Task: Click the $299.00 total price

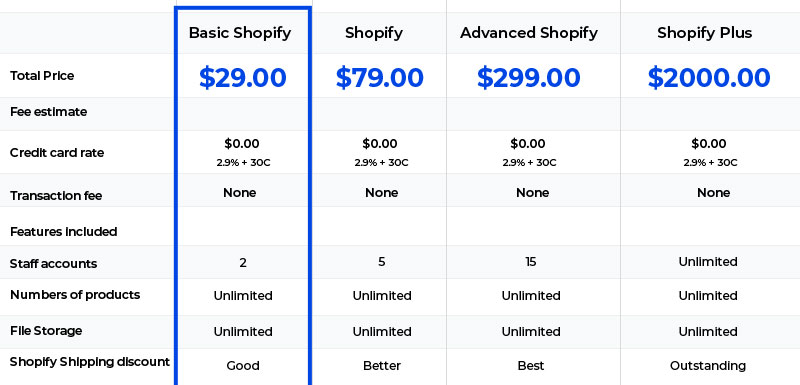Action: click(529, 78)
